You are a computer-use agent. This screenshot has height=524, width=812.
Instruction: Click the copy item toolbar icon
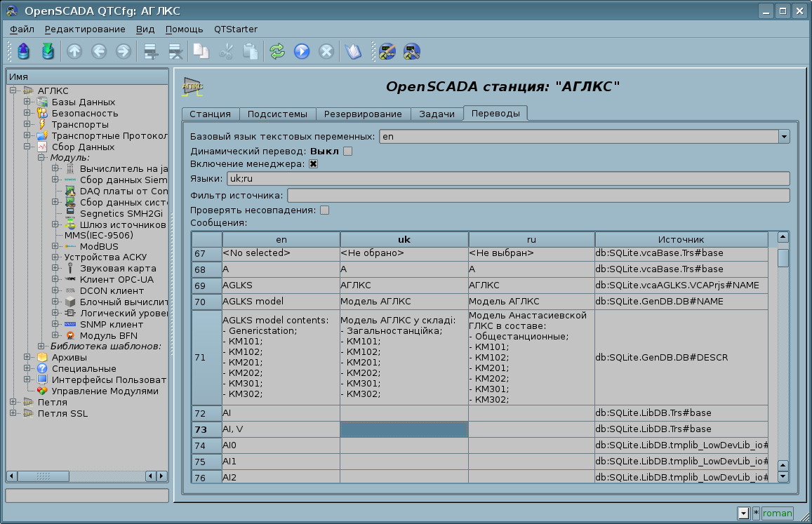point(201,51)
